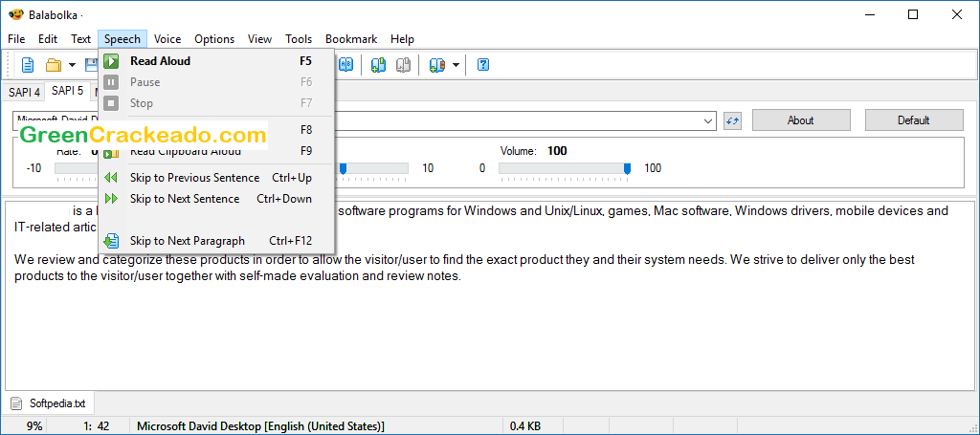Switch to the SAPI 4 tab

pyautogui.click(x=24, y=92)
